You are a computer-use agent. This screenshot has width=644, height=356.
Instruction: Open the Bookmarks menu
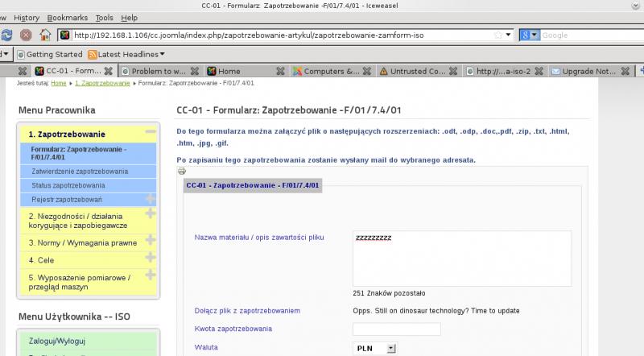coord(67,17)
